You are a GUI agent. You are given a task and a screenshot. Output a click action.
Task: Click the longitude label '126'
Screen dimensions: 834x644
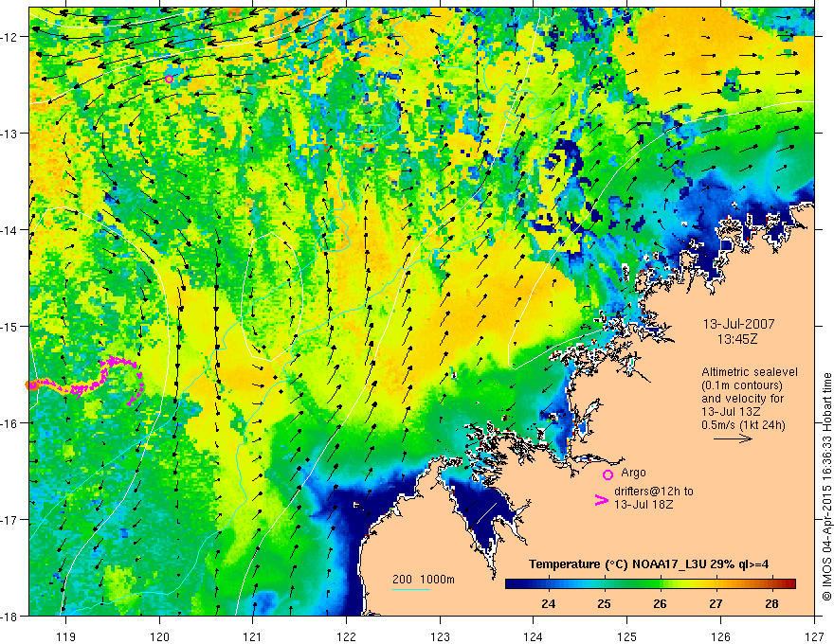point(720,636)
